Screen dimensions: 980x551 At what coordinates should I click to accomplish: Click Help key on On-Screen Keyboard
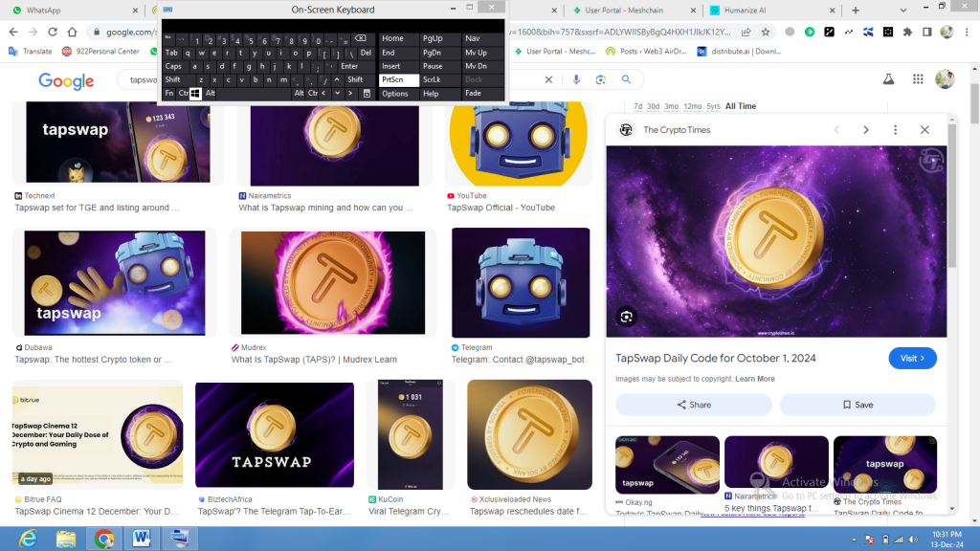pyautogui.click(x=439, y=93)
